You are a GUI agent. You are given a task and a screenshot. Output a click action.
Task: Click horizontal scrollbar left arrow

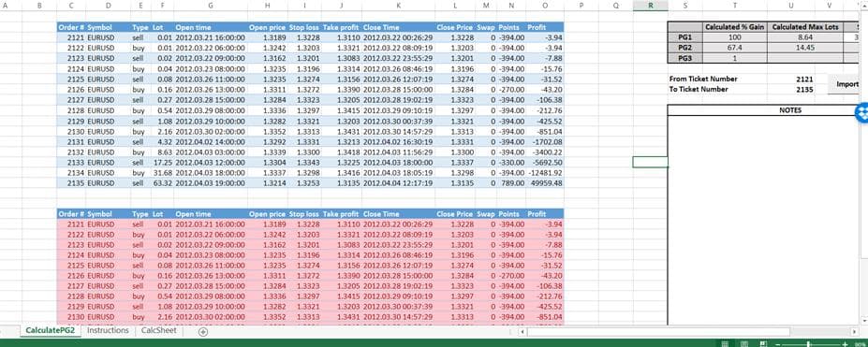(522, 331)
